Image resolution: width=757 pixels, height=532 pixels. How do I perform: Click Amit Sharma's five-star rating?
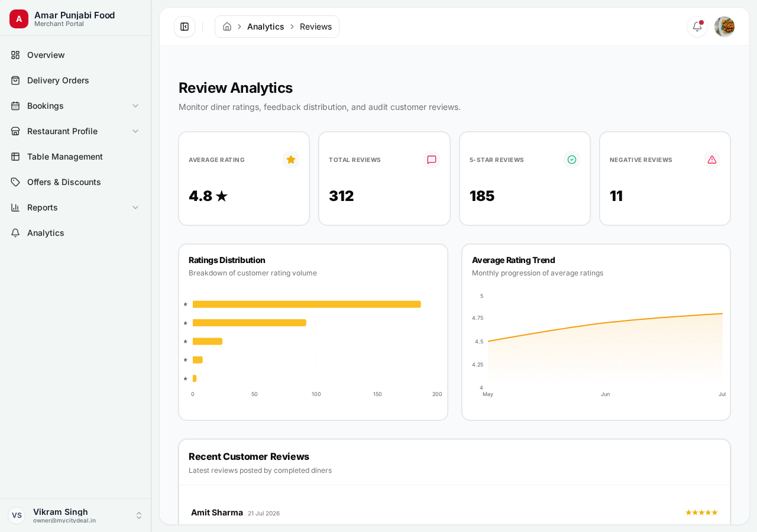pos(701,512)
